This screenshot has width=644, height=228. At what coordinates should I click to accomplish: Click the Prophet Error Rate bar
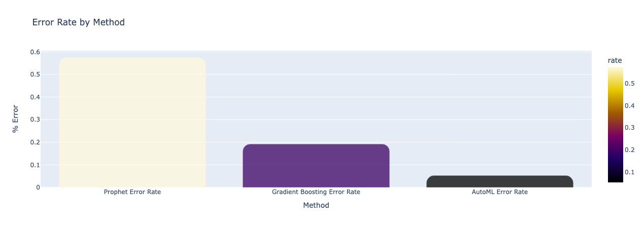pyautogui.click(x=132, y=123)
